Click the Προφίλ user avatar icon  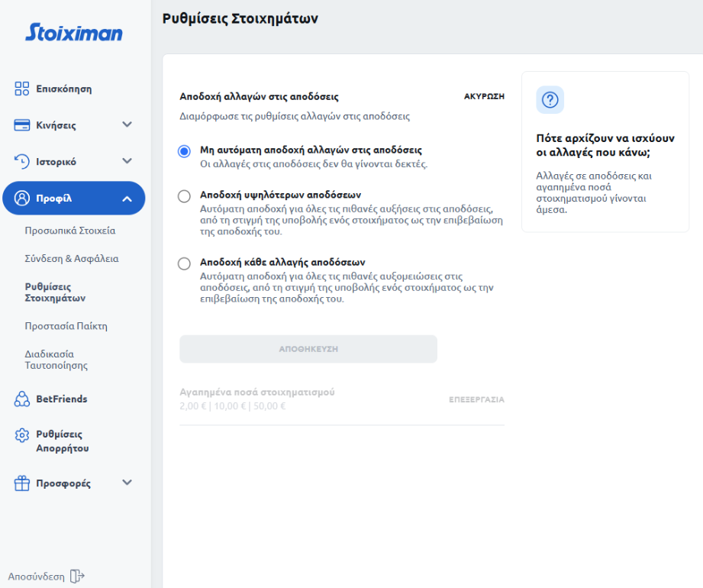click(x=22, y=199)
